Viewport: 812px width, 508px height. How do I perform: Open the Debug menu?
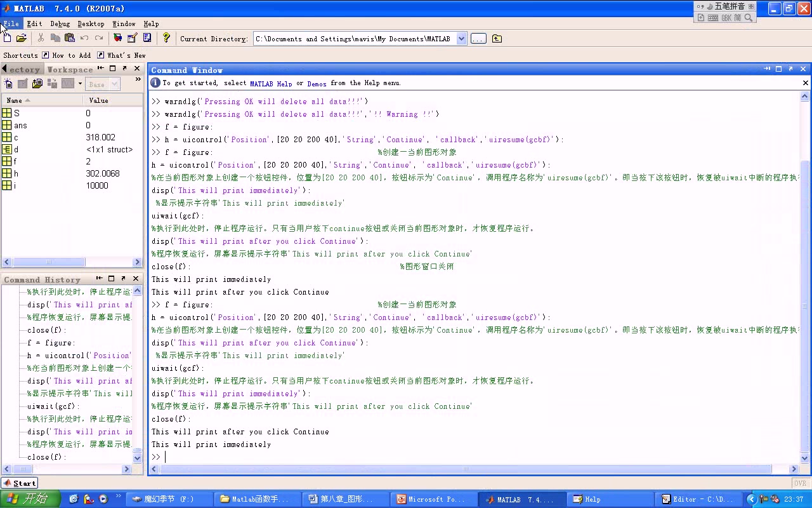[60, 23]
